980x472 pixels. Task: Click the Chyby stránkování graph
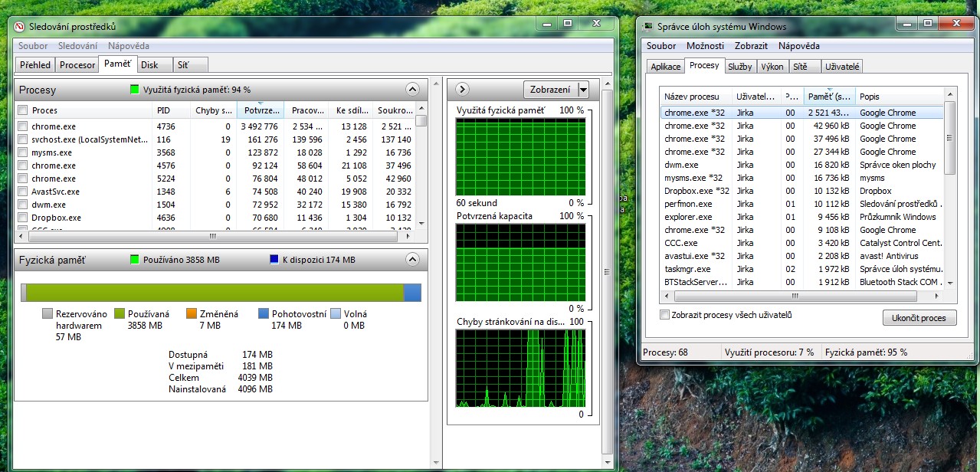coord(520,368)
